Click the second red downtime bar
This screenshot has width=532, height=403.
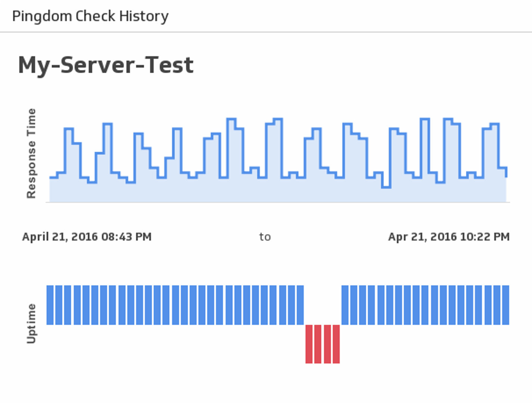pos(318,344)
